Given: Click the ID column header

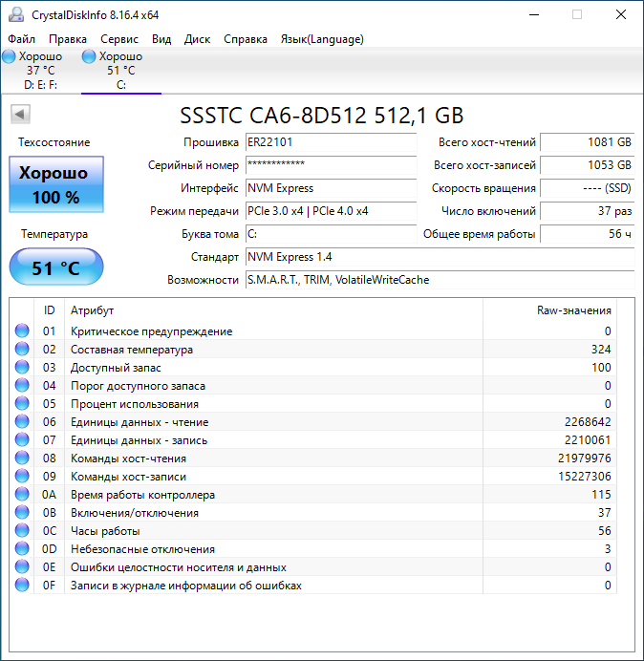Looking at the screenshot, I should click(x=49, y=310).
